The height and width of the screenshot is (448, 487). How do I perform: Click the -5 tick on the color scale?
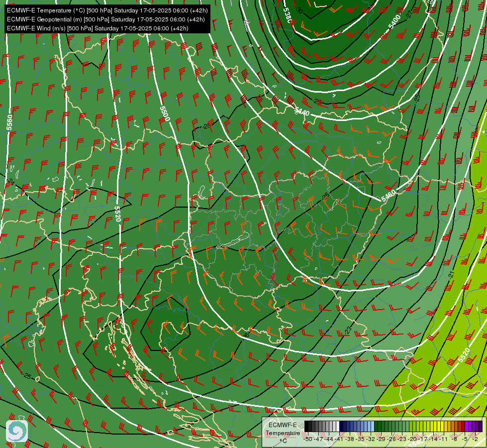[x=464, y=439]
